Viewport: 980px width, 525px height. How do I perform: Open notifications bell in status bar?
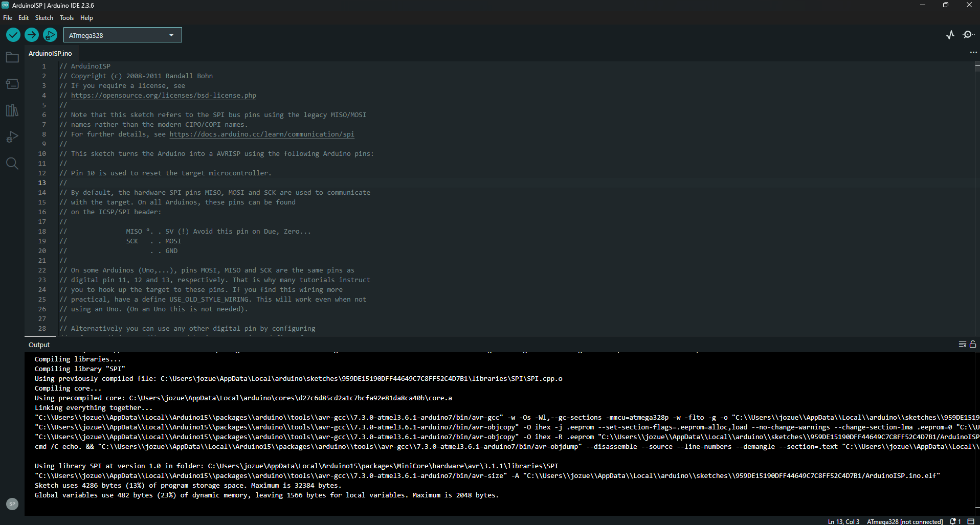pyautogui.click(x=955, y=521)
